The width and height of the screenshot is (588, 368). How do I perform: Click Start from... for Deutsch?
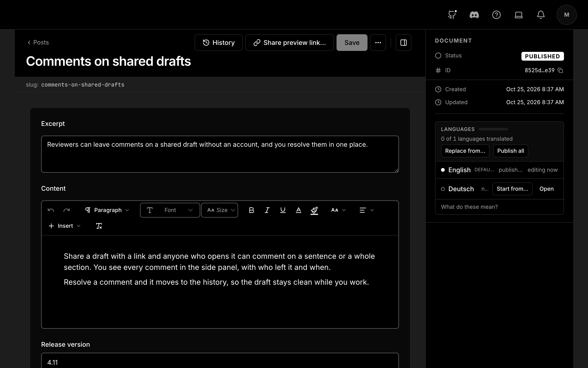(512, 189)
